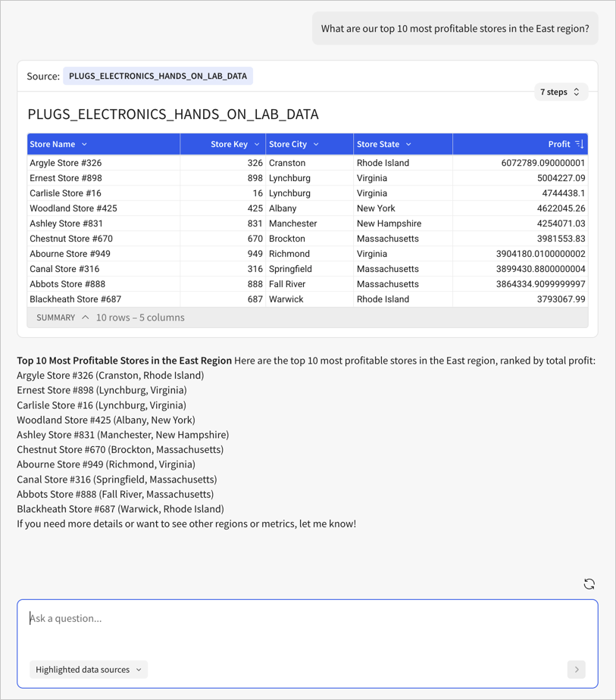Toggle sort order on Profit column
This screenshot has width=616, height=700.
(580, 143)
